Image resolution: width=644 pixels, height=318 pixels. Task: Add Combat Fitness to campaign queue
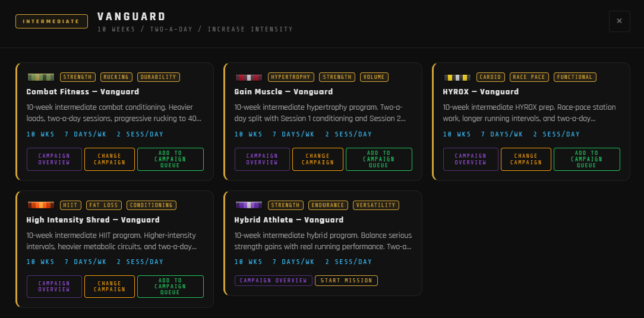(171, 159)
